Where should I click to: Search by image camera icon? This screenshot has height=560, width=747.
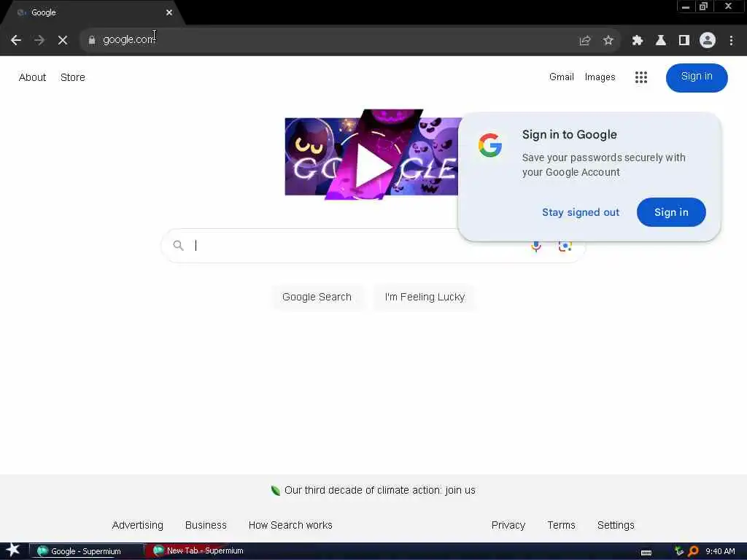(x=565, y=246)
